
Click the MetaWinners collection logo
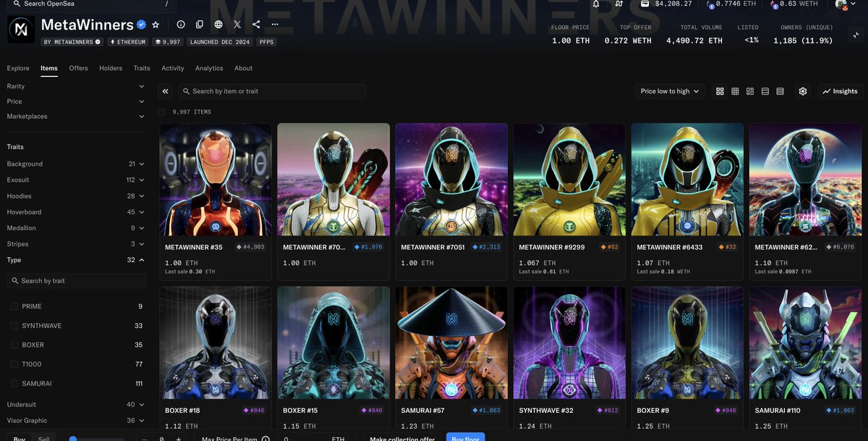[x=21, y=30]
